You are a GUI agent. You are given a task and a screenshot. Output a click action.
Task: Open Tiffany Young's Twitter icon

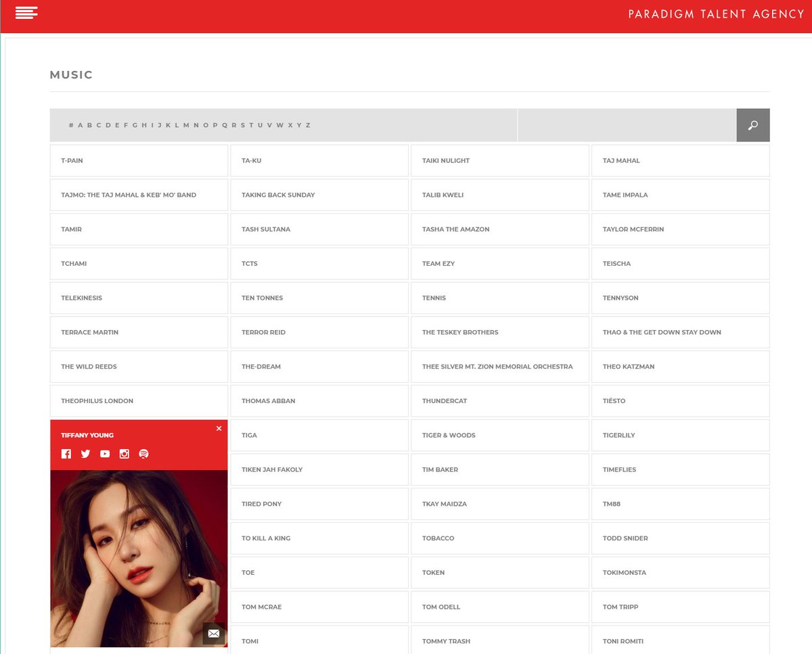click(85, 454)
